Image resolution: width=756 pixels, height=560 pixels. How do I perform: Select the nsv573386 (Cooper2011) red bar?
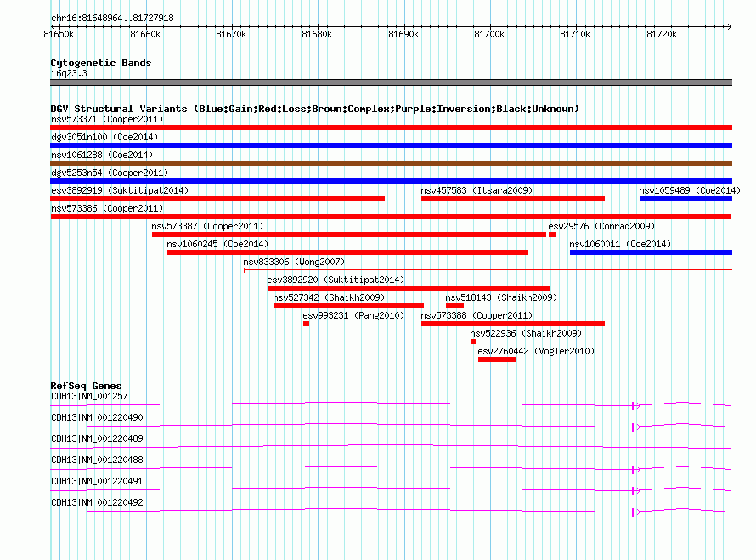click(391, 217)
